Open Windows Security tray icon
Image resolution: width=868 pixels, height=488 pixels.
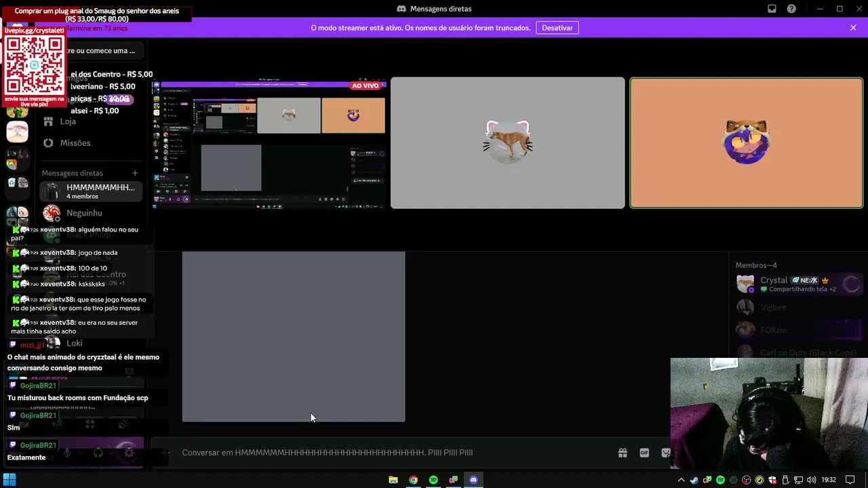[772, 480]
